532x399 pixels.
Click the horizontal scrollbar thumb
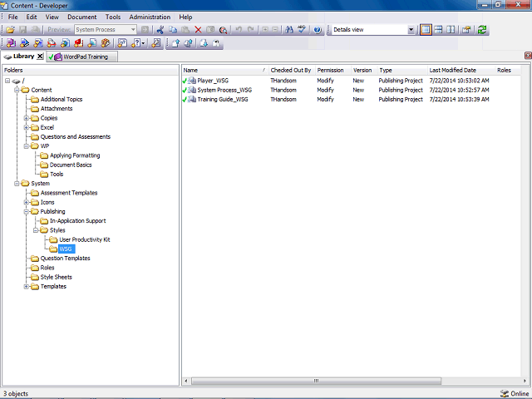click(316, 381)
